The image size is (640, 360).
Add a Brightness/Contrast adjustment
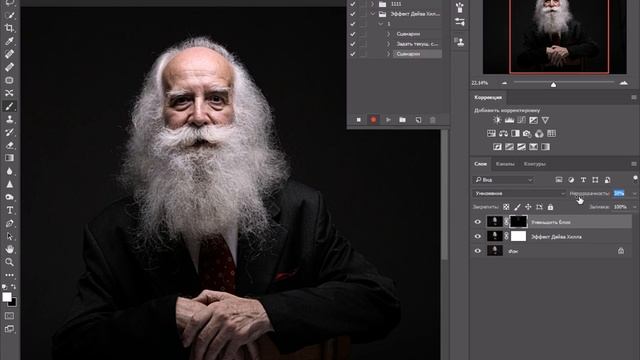[497, 120]
